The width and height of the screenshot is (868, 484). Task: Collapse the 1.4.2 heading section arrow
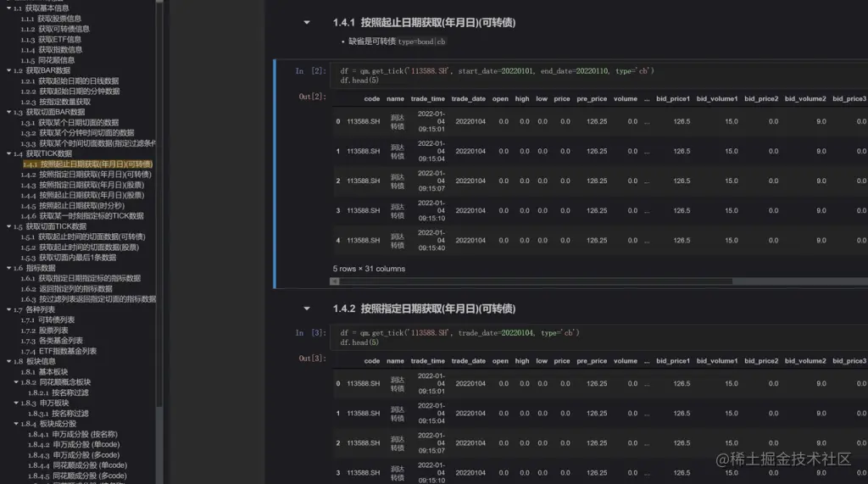[307, 309]
